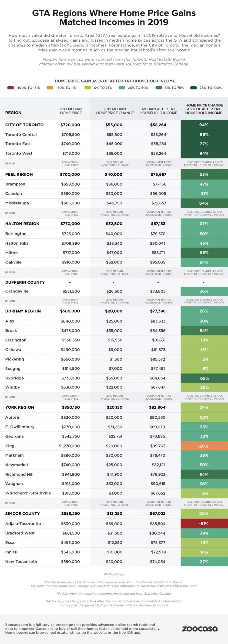Click Adjala-Tosorontio's red -81% cell

click(204, 523)
